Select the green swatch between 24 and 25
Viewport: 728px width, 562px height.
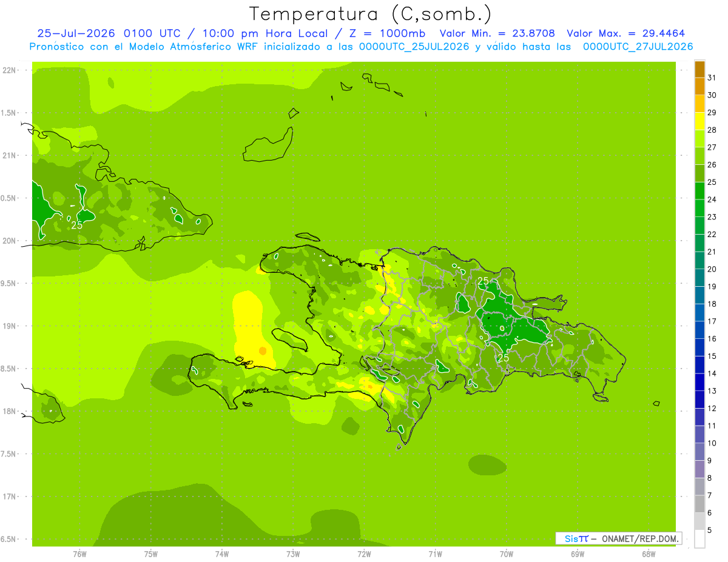coord(699,191)
